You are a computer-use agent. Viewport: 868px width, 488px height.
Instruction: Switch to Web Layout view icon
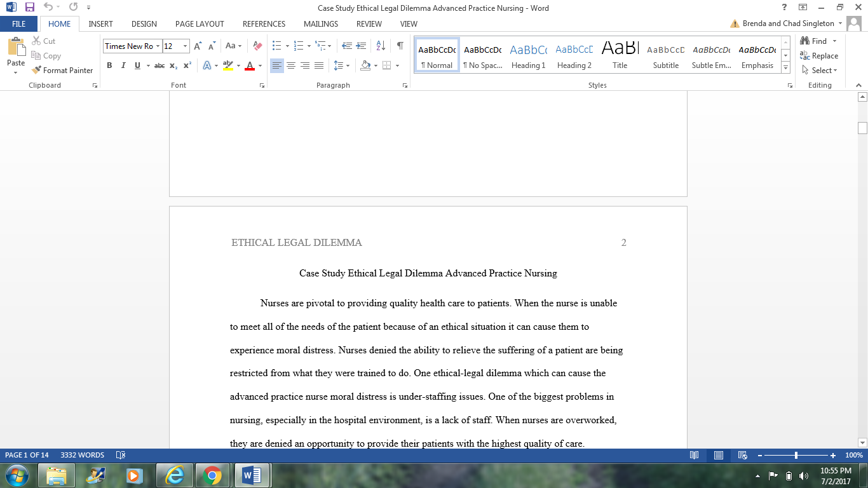(742, 455)
